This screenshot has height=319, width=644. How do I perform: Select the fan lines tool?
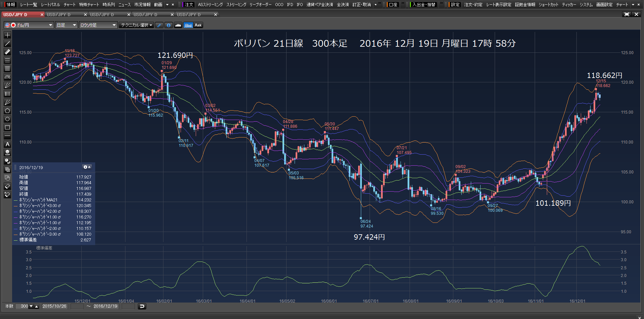[x=7, y=85]
